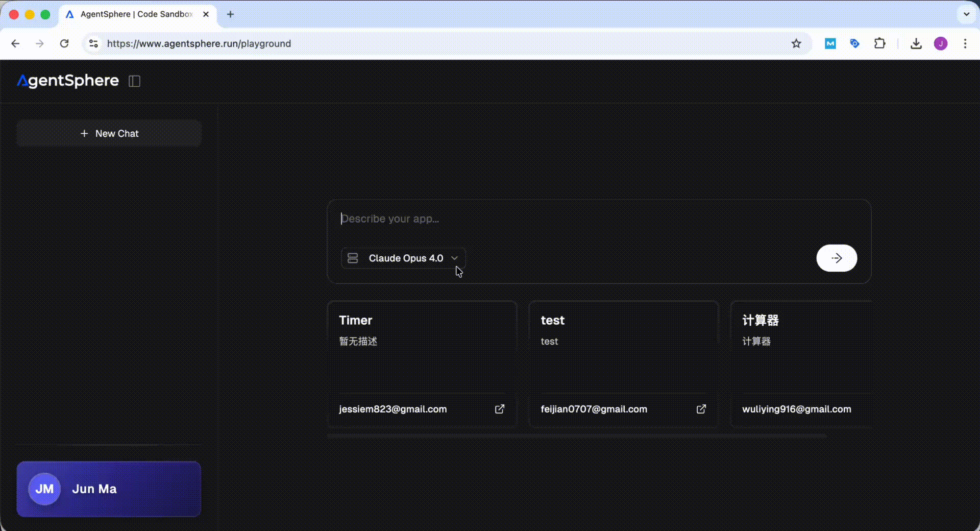Focus the 'Describe your app...' input field
Viewport: 980px width, 531px height.
click(598, 219)
